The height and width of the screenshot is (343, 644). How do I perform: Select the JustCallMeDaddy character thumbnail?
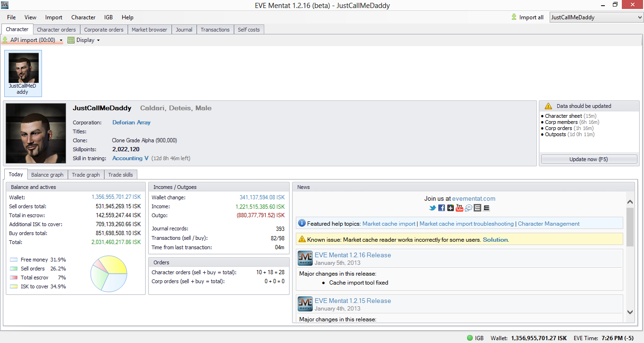tap(23, 73)
